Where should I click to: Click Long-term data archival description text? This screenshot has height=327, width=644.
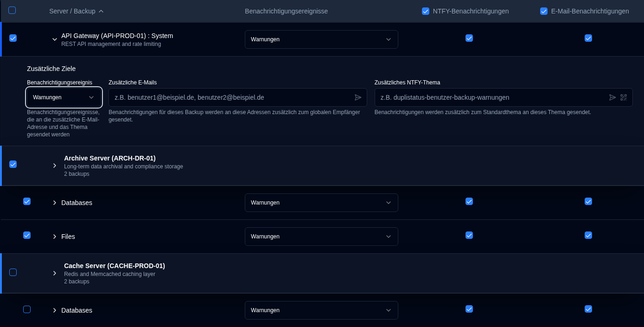(123, 167)
